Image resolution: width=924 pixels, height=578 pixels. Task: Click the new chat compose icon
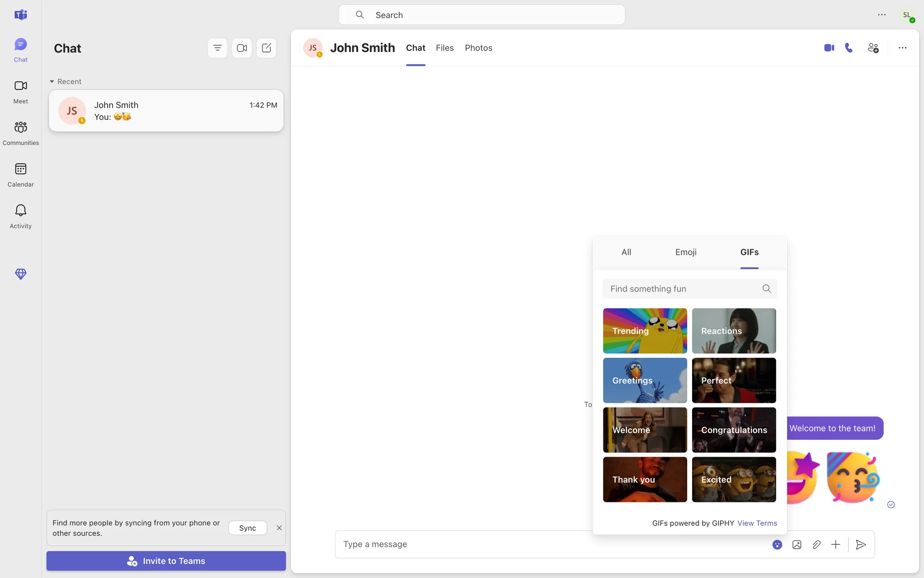[x=266, y=48]
